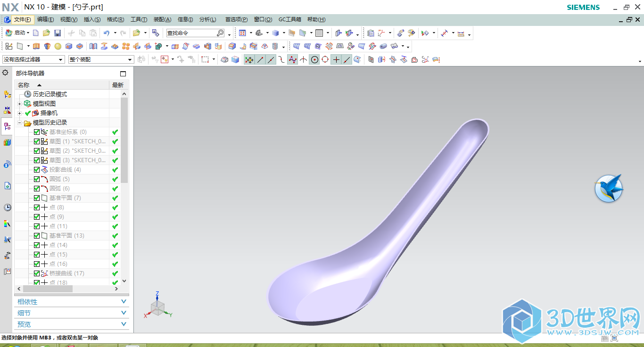Toggle the snap Arc Center circle icon
The width and height of the screenshot is (644, 347).
(314, 59)
